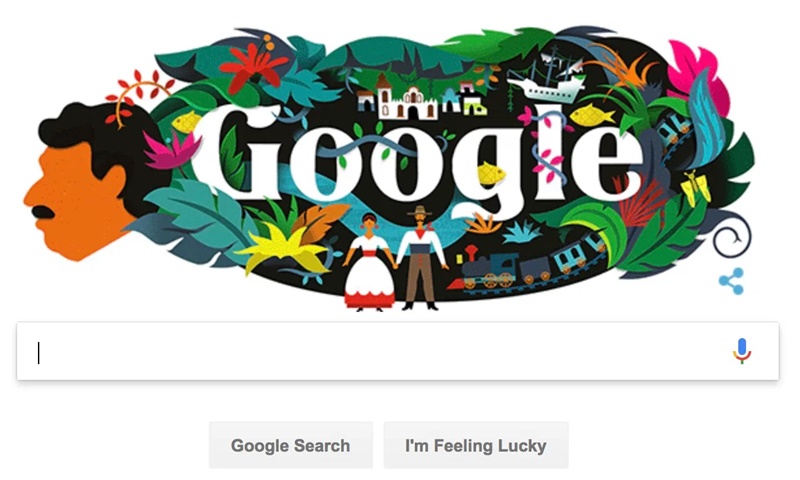Viewport: 800px width, 480px height.
Task: Click the yellow butterfly on the doodle's right
Action: click(695, 187)
